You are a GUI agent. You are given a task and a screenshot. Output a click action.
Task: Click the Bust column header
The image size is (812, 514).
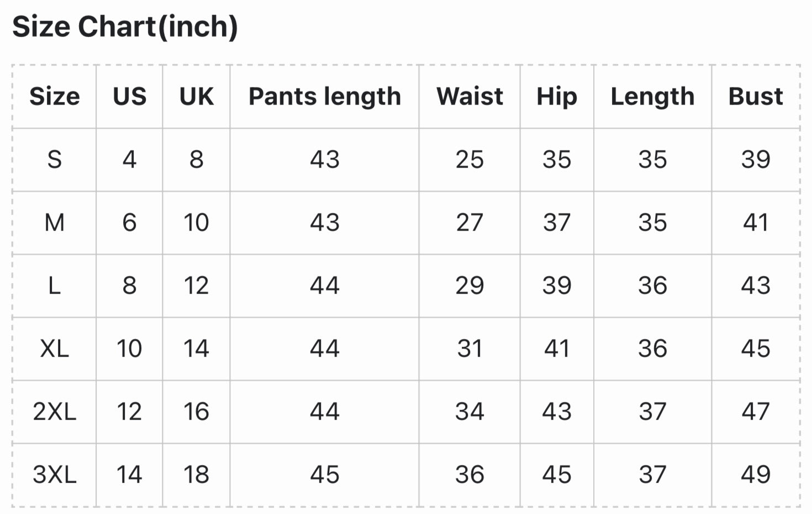755,96
